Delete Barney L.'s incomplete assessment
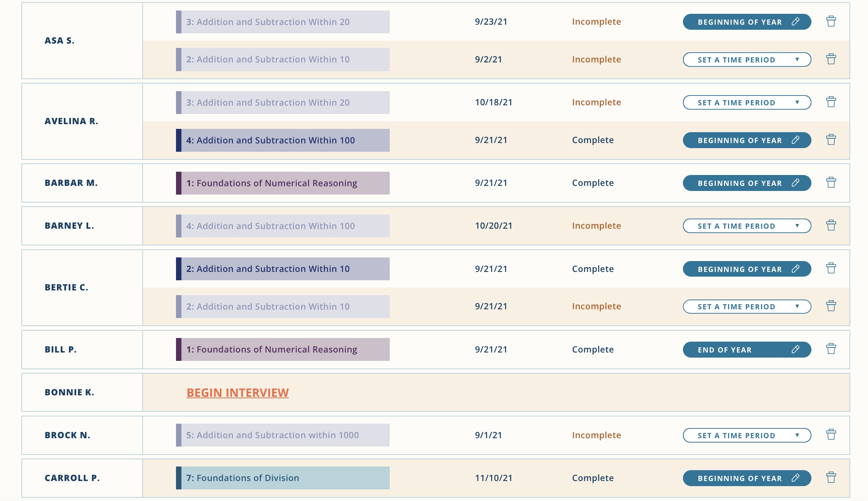 click(x=831, y=225)
